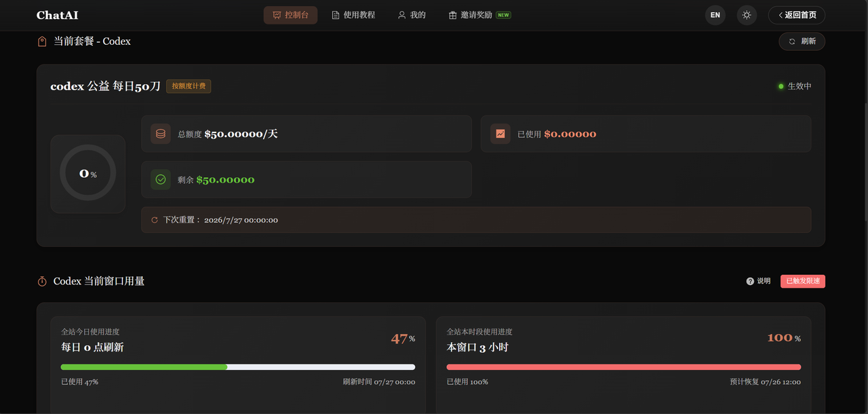The width and height of the screenshot is (868, 414).
Task: Click the ChatAI logo
Action: (57, 15)
